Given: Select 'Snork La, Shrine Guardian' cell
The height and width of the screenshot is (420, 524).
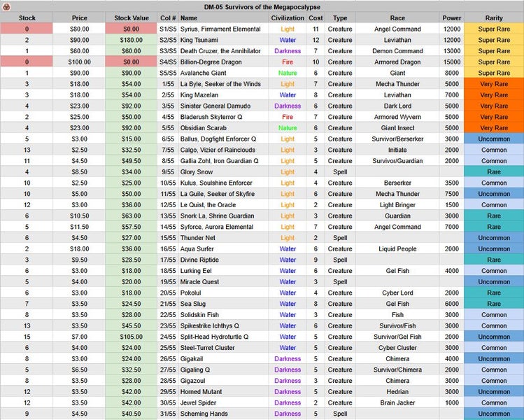Looking at the screenshot, I should pyautogui.click(x=224, y=216).
